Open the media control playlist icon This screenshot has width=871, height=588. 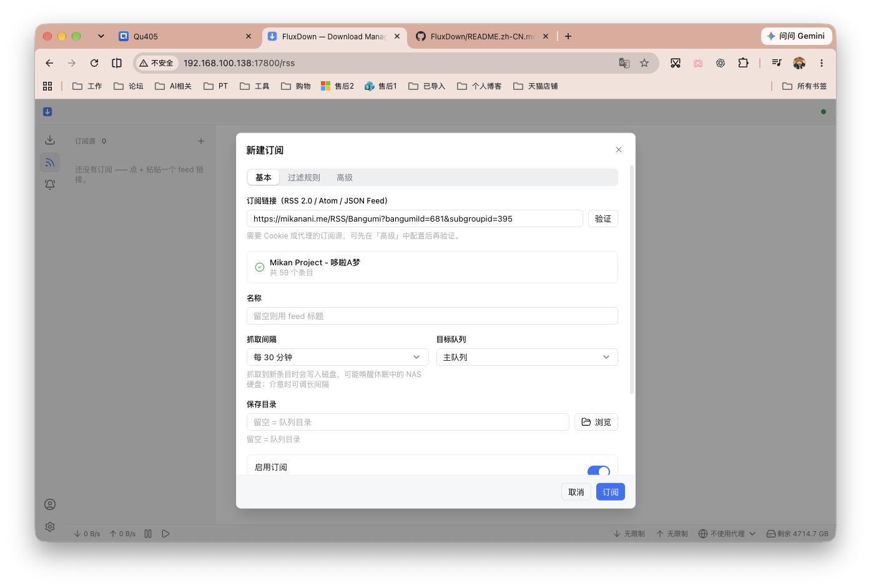[777, 63]
